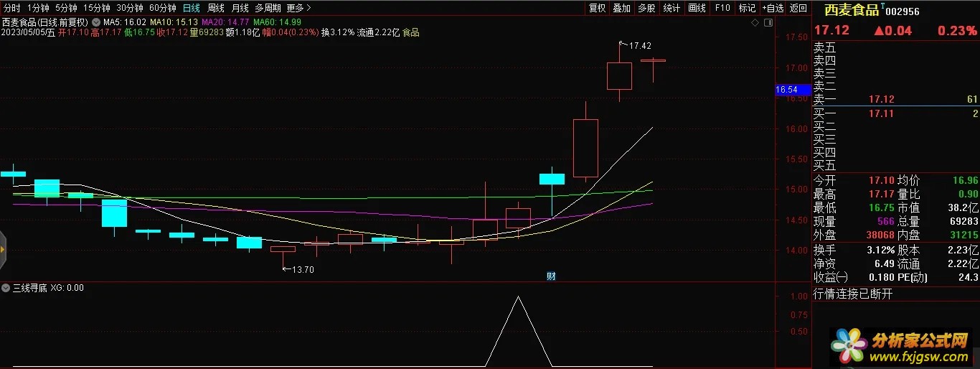Screen dimensions: 980x369
Task: Click the 换手 value 3.12% in quote panel
Action: pyautogui.click(x=880, y=251)
